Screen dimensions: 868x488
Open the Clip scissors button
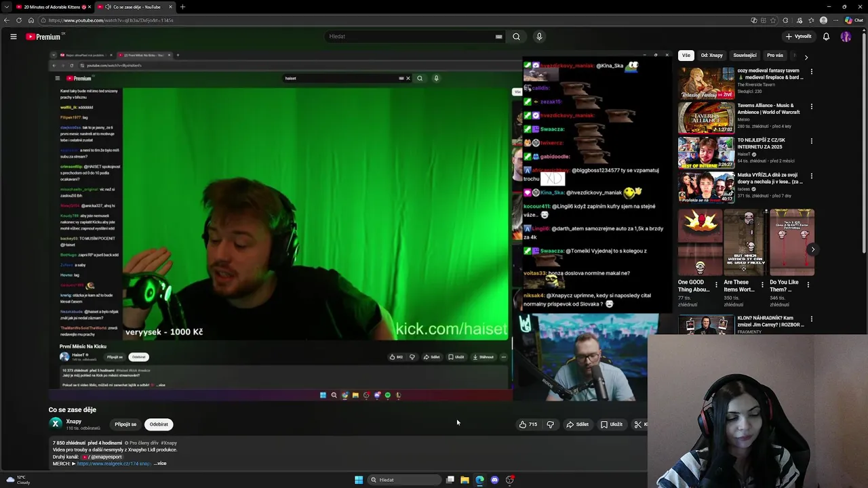pyautogui.click(x=639, y=424)
